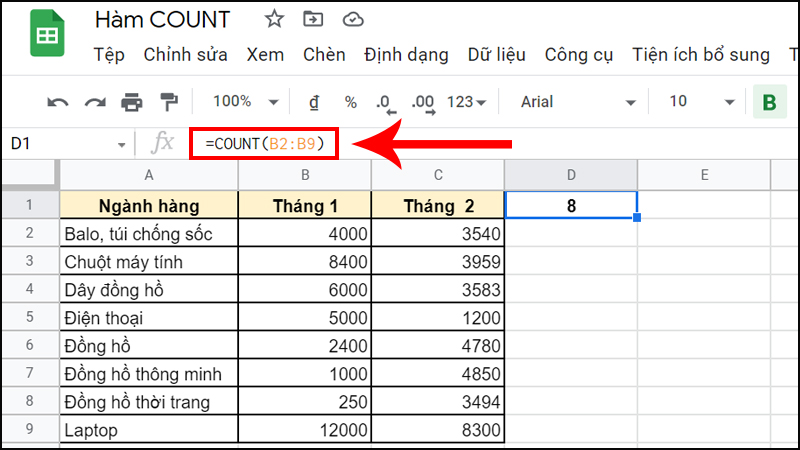The height and width of the screenshot is (450, 800).
Task: Open the Dữ liệu menu
Action: tap(496, 55)
